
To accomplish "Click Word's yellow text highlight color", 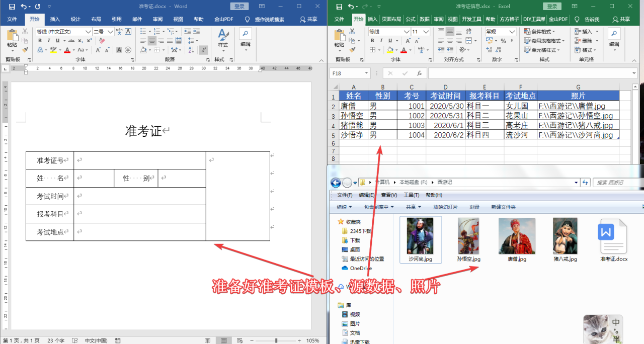I will (x=53, y=50).
